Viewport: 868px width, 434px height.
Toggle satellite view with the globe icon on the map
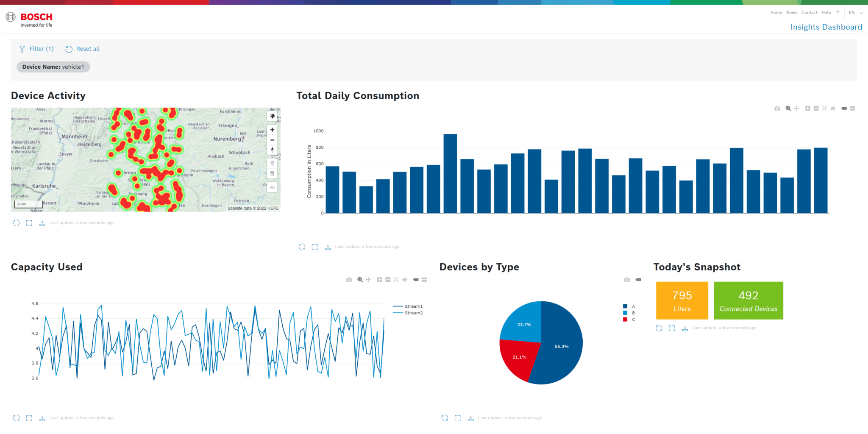[x=272, y=116]
